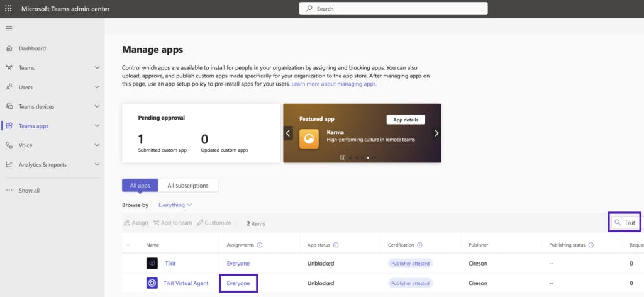Click the Tikit app icon
Image resolution: width=644 pixels, height=297 pixels.
click(x=152, y=263)
